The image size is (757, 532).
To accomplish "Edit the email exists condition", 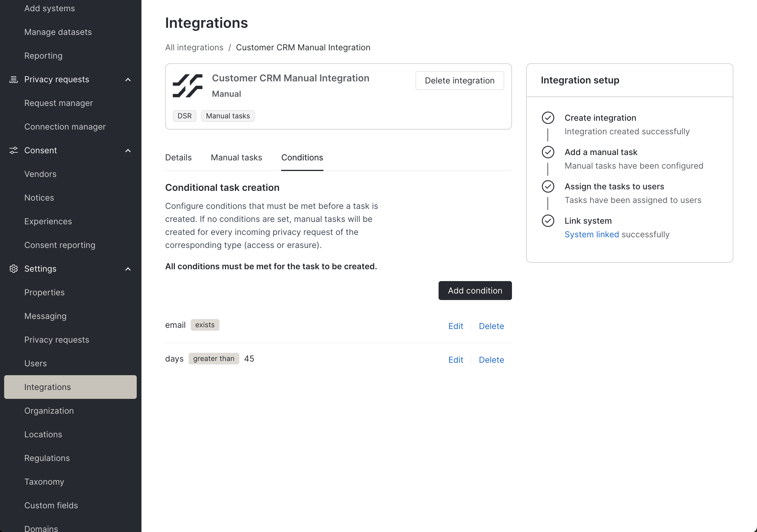I will [x=455, y=326].
